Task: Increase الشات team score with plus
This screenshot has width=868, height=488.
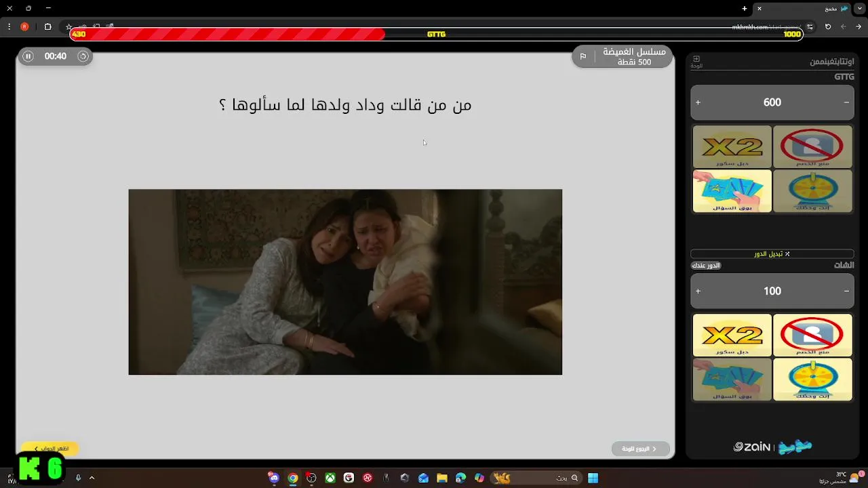Action: point(698,291)
